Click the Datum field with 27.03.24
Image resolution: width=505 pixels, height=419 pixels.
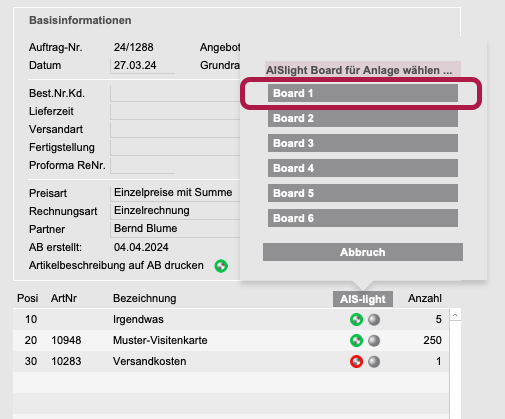tap(142, 65)
